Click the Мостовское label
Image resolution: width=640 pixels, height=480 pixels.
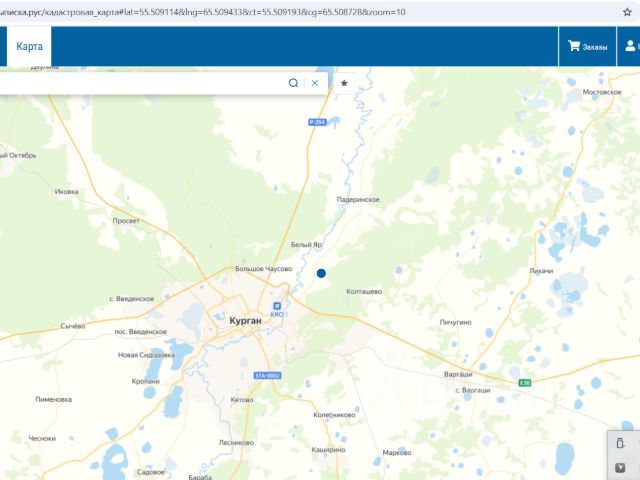click(602, 92)
